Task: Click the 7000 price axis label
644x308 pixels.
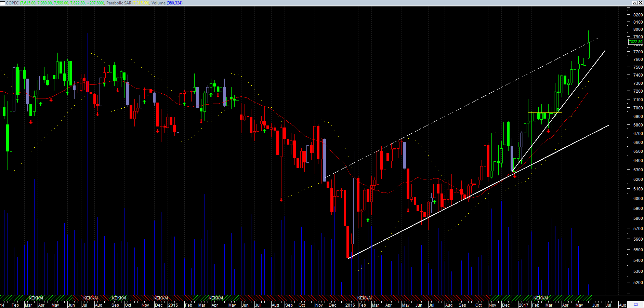Action: click(x=638, y=108)
